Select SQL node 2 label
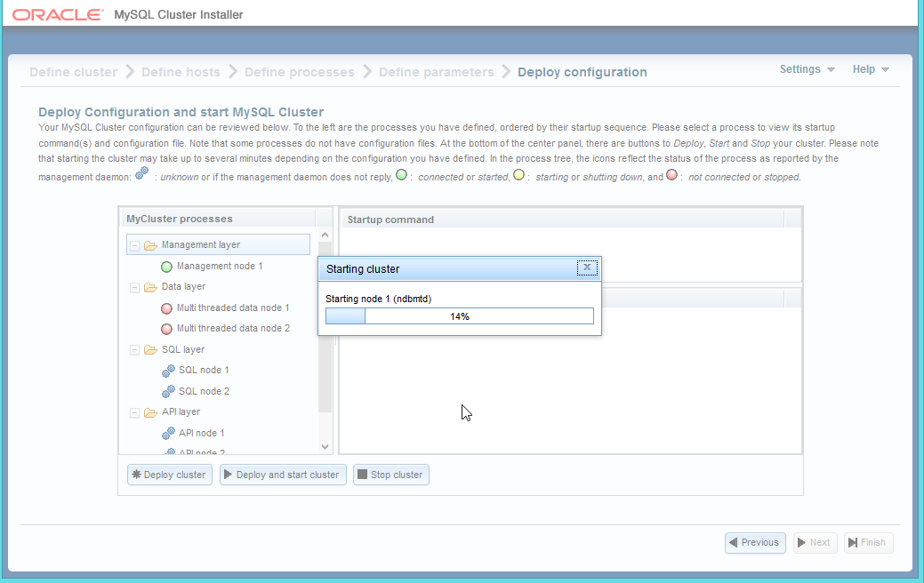 (x=204, y=392)
